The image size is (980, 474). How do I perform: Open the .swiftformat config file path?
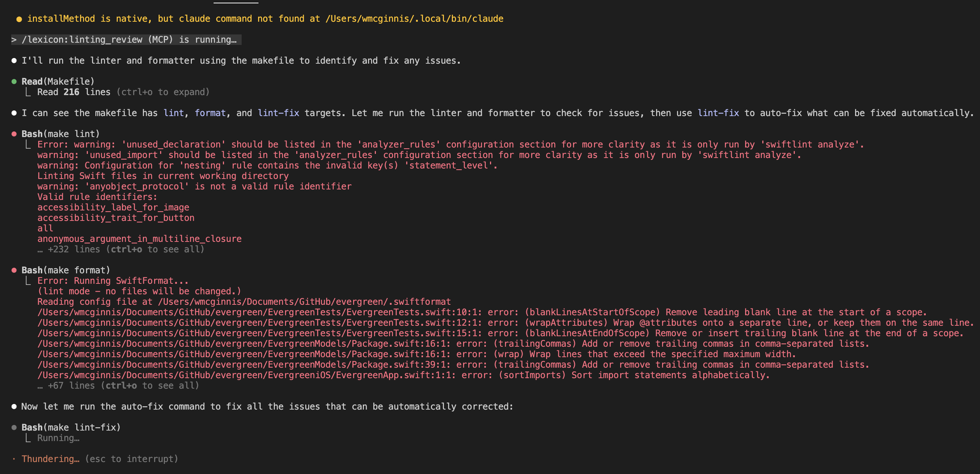(304, 302)
